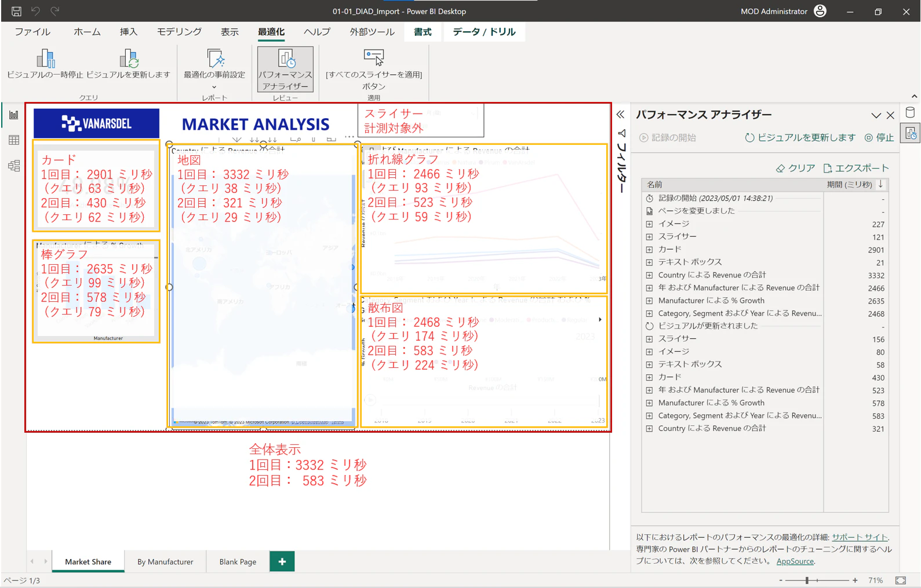This screenshot has width=921, height=588.
Task: Switch to Report view in left sidebar
Action: click(14, 115)
